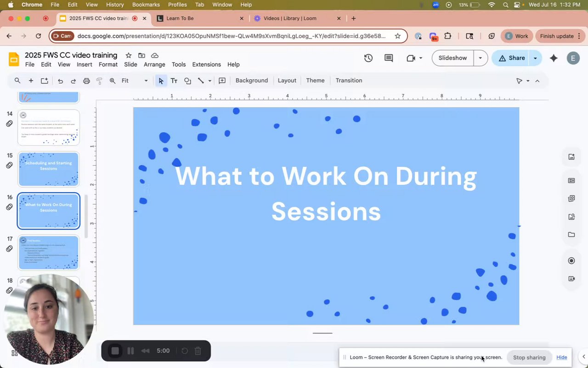Image resolution: width=588 pixels, height=368 pixels.
Task: Stop the Loom recording
Action: coord(115,351)
